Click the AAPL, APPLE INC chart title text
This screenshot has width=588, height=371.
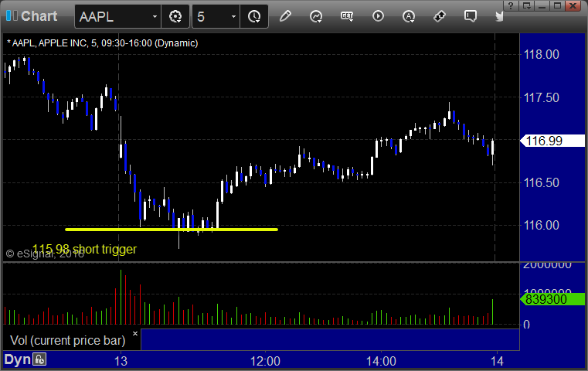[102, 43]
